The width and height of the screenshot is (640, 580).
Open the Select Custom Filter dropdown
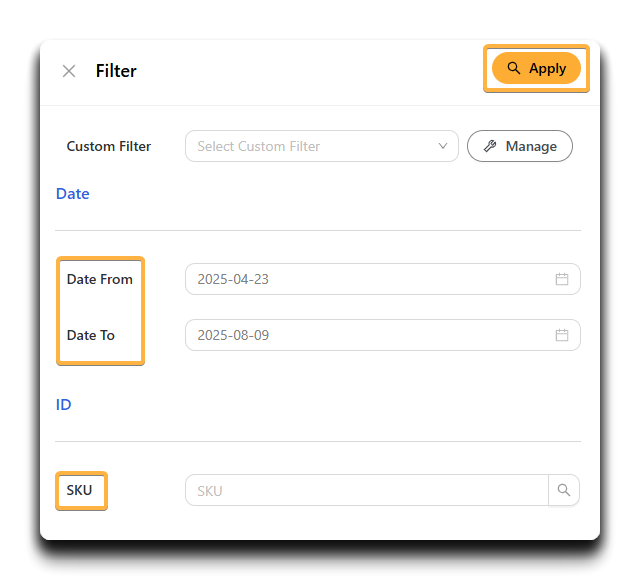tap(322, 146)
